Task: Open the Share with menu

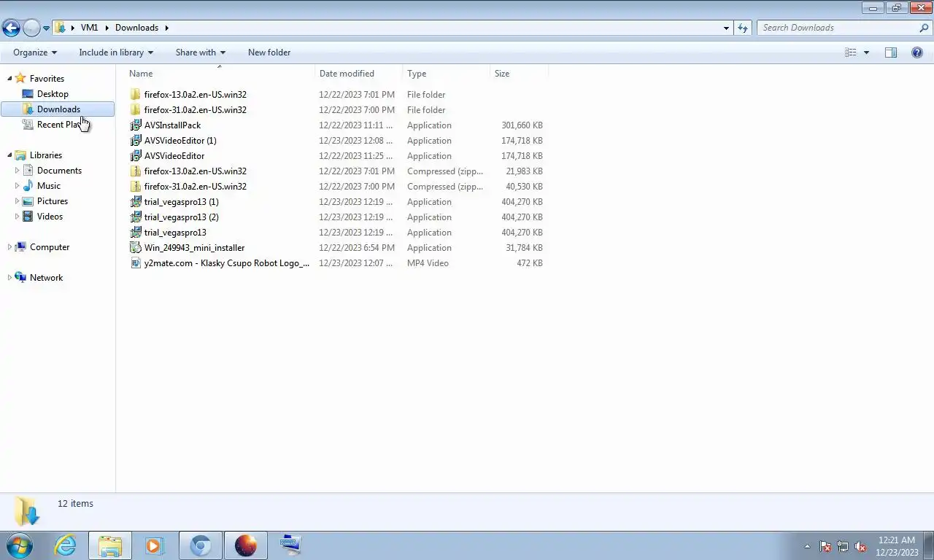Action: coord(201,52)
